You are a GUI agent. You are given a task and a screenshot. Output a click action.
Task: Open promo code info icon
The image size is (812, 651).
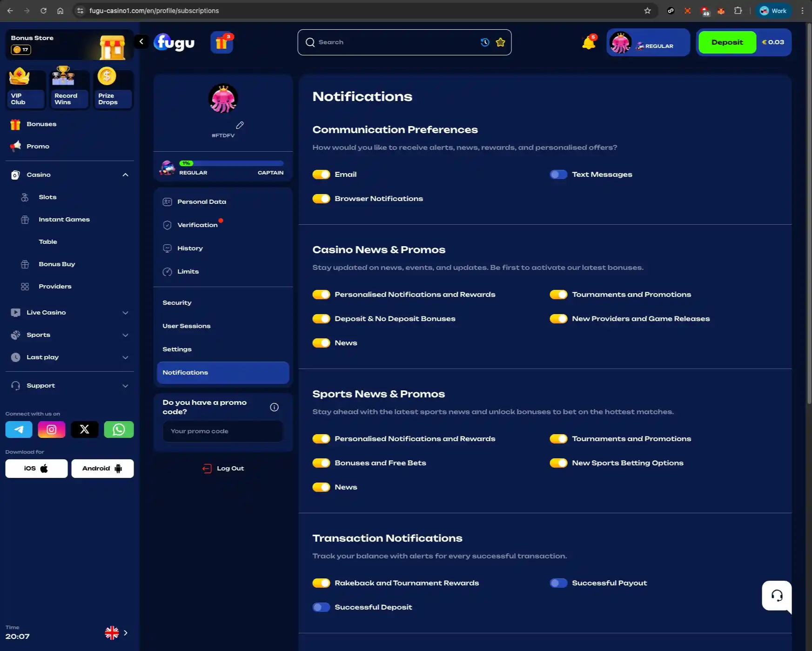274,407
